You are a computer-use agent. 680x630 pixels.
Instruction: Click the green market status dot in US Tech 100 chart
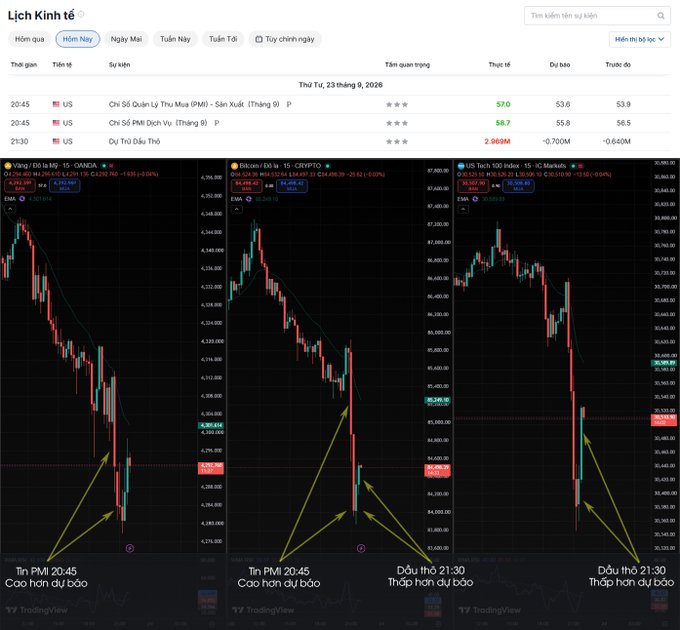[573, 166]
